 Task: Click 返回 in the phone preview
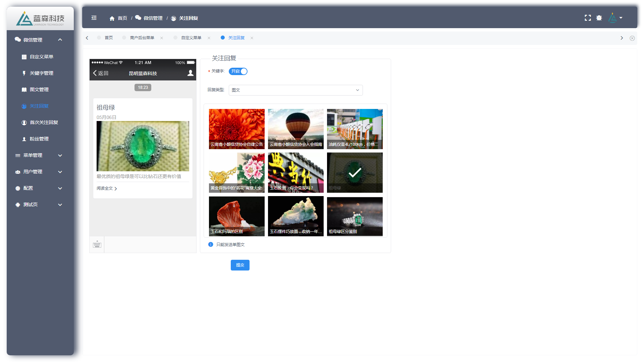click(x=101, y=73)
